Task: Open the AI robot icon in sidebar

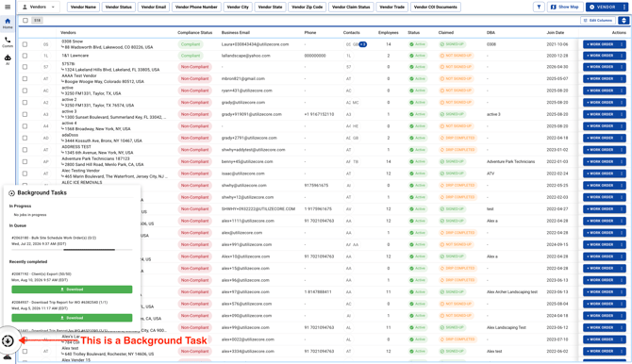Action: click(x=8, y=59)
